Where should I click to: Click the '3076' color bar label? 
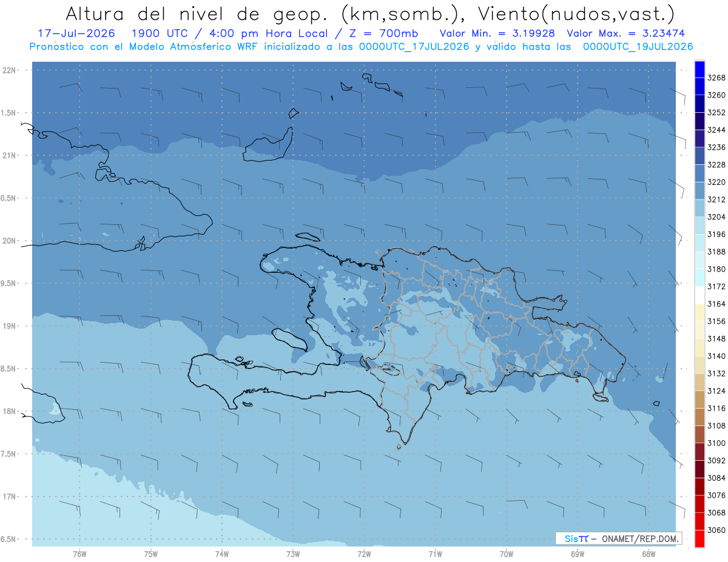point(716,495)
